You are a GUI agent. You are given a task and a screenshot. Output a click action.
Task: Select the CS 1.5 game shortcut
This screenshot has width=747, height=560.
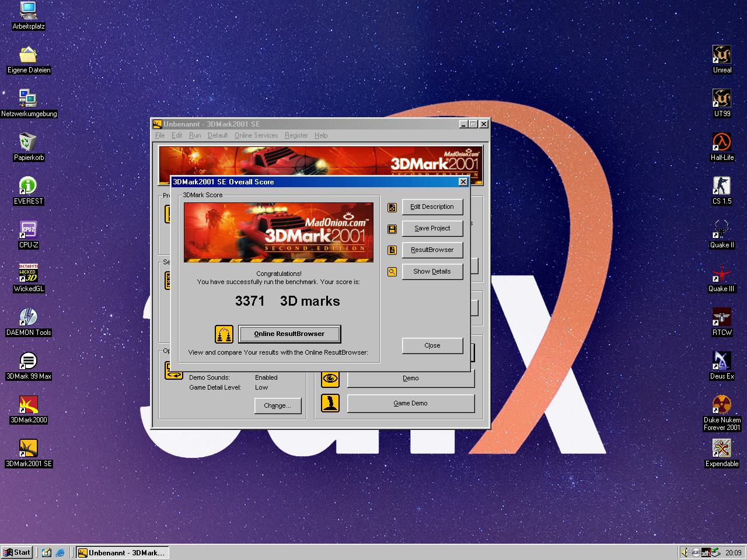click(722, 190)
